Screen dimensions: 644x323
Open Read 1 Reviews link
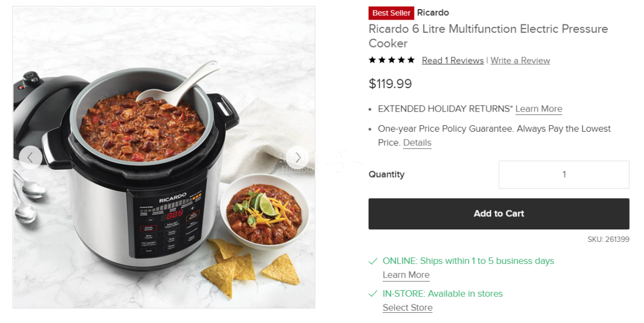tap(453, 60)
